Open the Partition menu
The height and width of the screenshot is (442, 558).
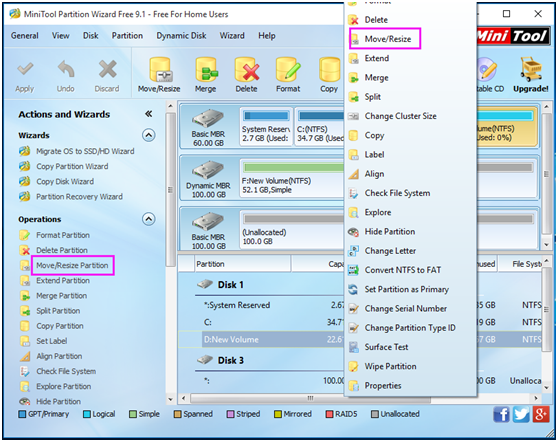127,36
